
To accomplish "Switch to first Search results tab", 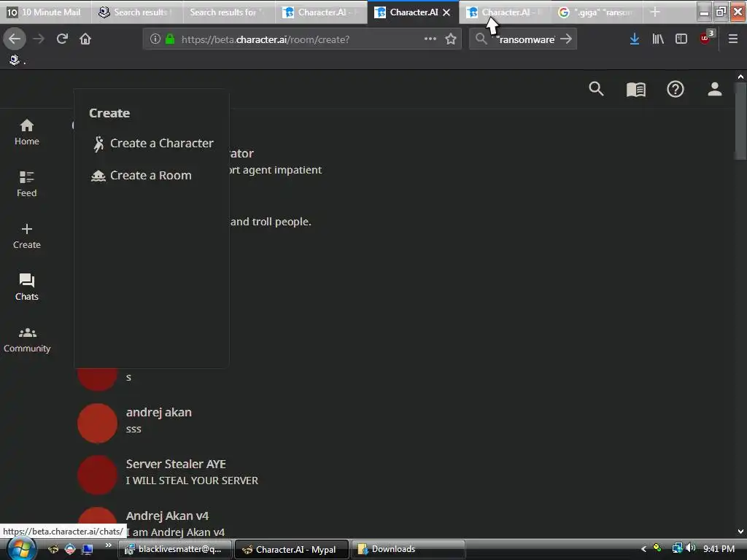I will click(x=138, y=12).
